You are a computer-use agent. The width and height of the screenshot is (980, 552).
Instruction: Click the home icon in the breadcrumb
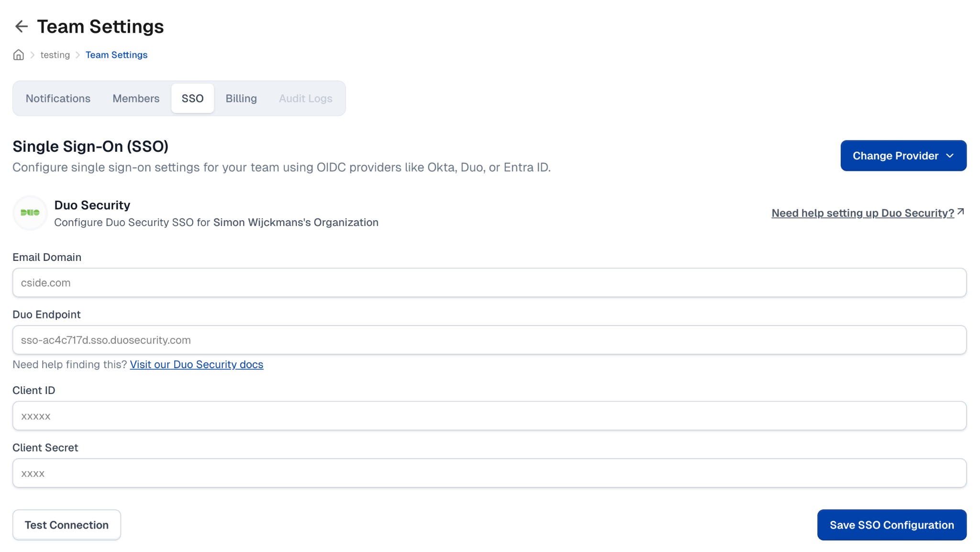click(x=18, y=55)
